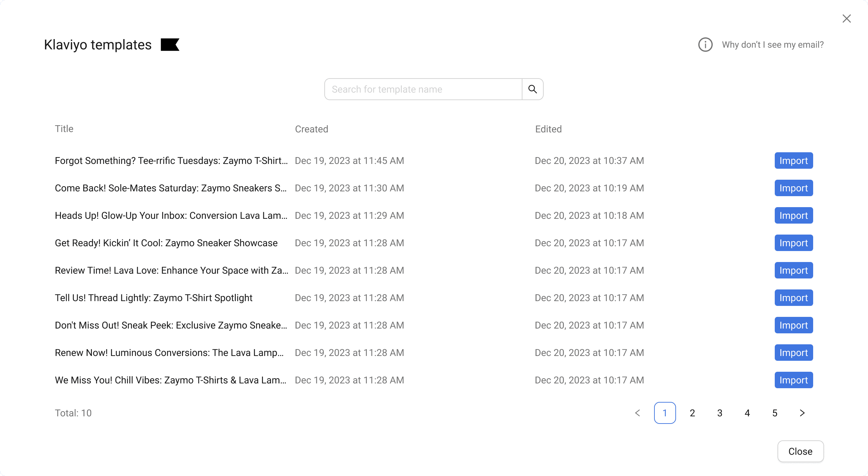Import the Heads Up Glow-Up Your Inbox template
868x476 pixels.
point(793,215)
